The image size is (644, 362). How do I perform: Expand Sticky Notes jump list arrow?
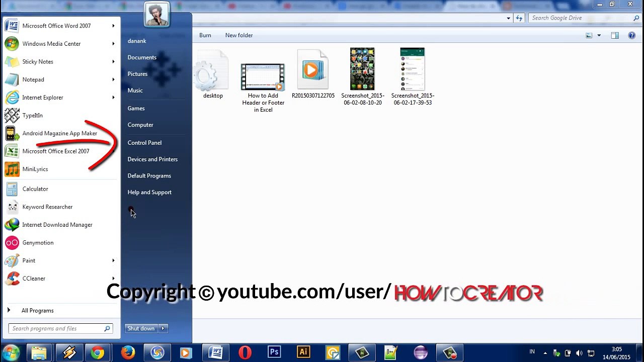coord(113,62)
